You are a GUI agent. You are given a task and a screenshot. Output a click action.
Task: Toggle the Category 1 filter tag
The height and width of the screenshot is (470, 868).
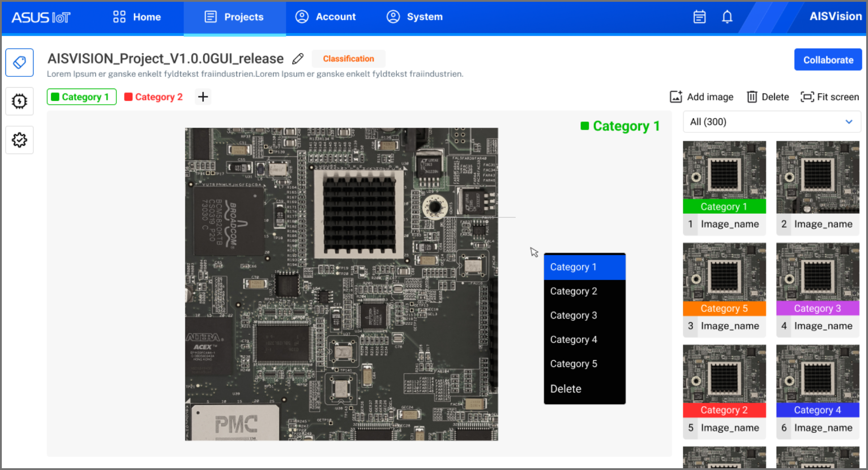coord(81,96)
